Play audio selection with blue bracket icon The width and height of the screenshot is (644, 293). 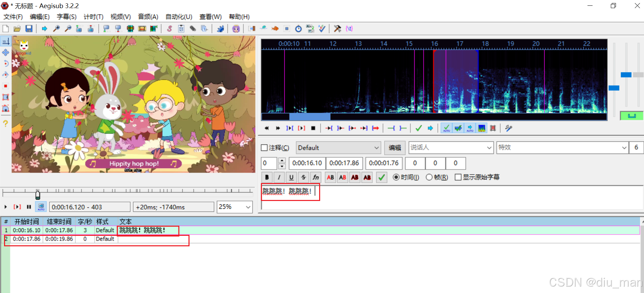[290, 128]
